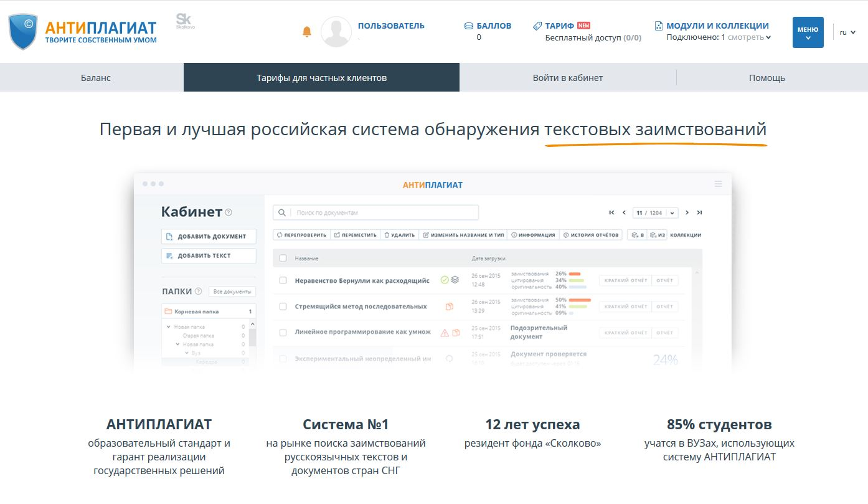Switch to the Баланс tab

[96, 78]
